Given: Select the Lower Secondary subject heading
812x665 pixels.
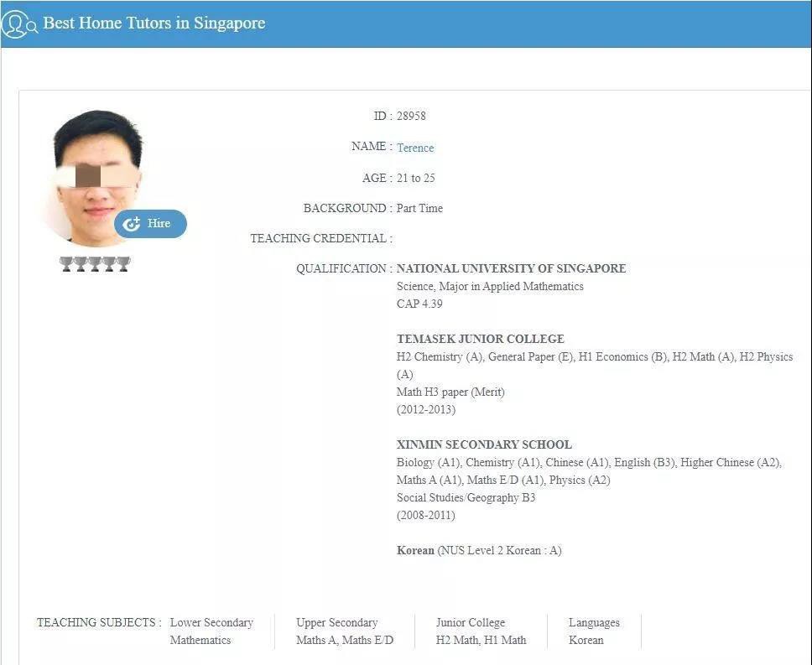Looking at the screenshot, I should [211, 622].
